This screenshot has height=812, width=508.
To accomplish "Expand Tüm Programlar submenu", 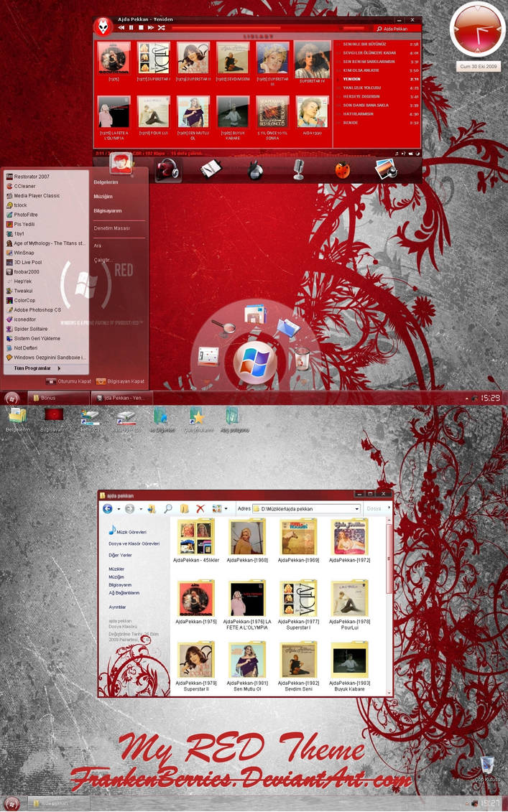I will (x=47, y=368).
